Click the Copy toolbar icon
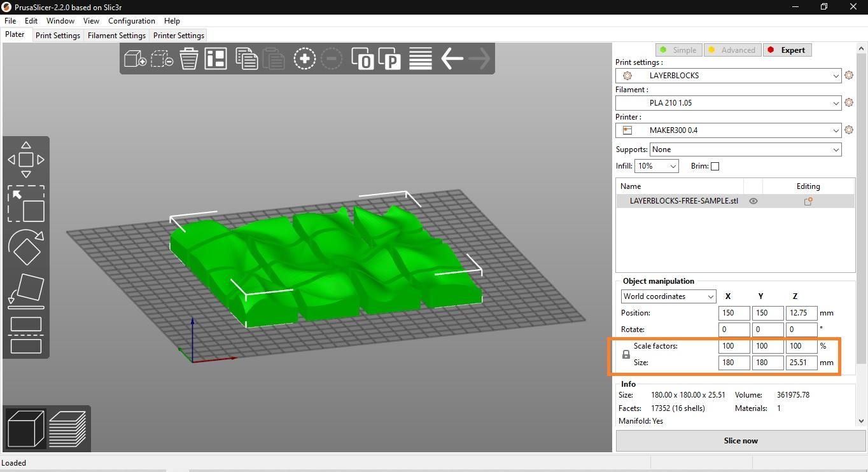This screenshot has height=472, width=868. point(246,59)
